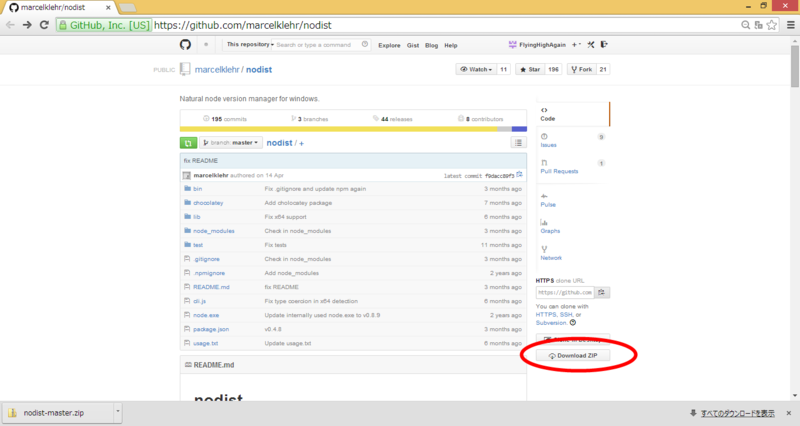Viewport: 800px width, 426px height.
Task: Show all downloads link
Action: tap(737, 413)
